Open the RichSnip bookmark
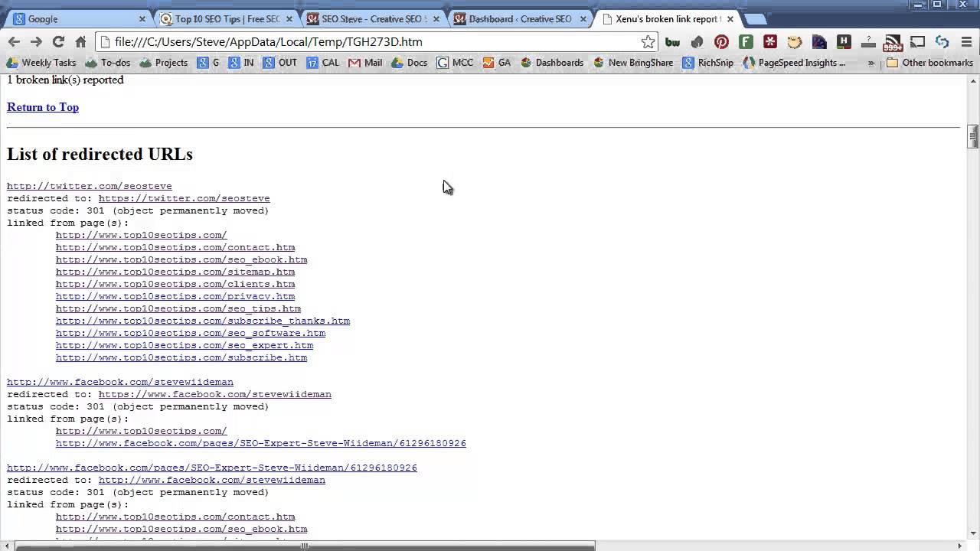Viewport: 980px width, 551px height. (x=708, y=63)
